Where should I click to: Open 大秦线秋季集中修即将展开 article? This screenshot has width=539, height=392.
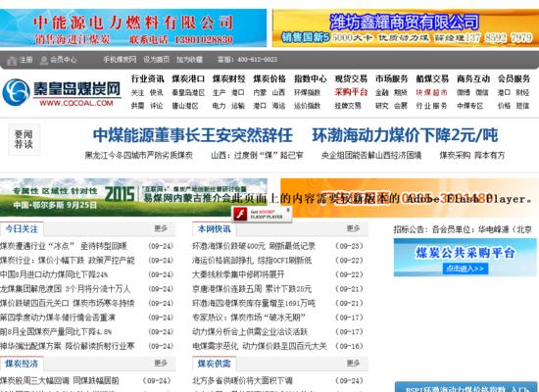(238, 274)
